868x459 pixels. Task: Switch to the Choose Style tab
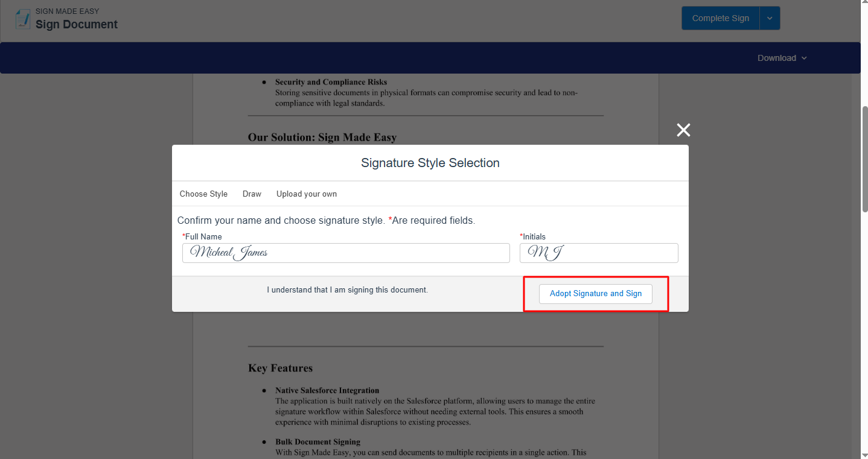[203, 194]
